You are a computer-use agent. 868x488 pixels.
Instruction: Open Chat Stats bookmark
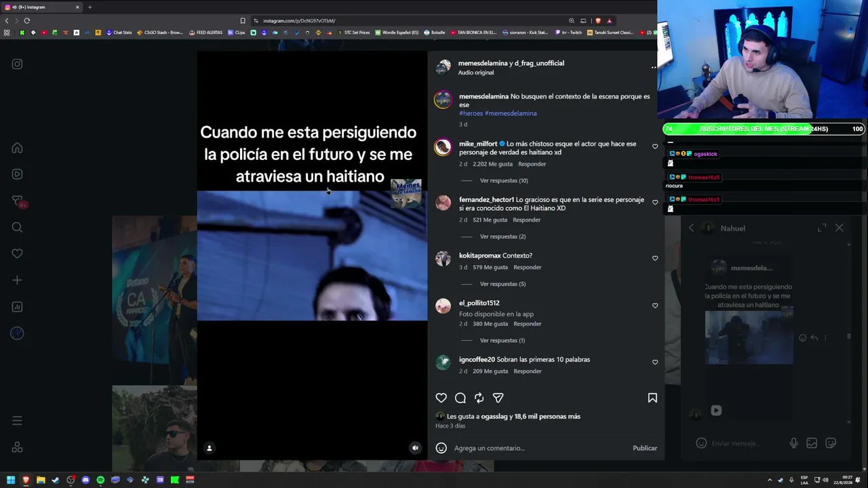pos(119,33)
